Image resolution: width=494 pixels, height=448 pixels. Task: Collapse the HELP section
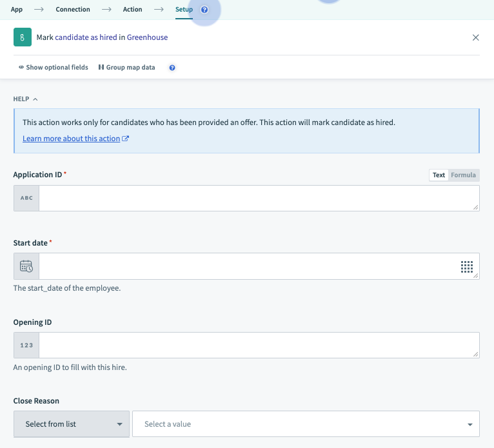(x=26, y=99)
